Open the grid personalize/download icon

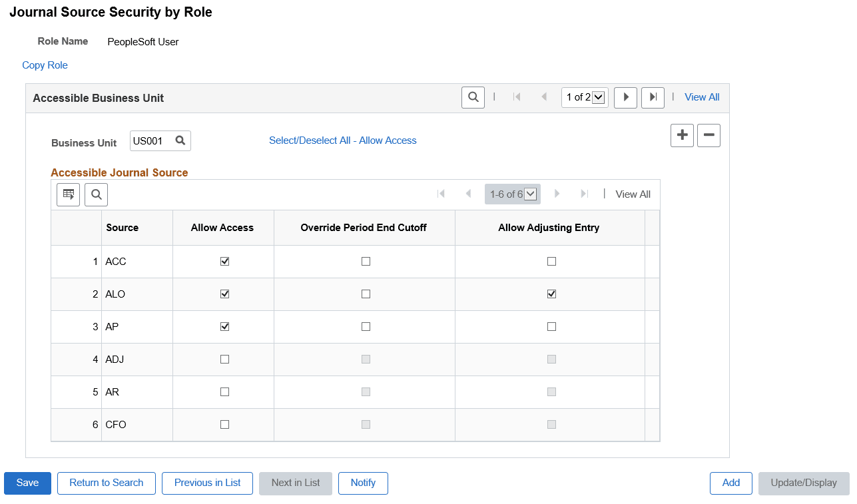pos(67,194)
